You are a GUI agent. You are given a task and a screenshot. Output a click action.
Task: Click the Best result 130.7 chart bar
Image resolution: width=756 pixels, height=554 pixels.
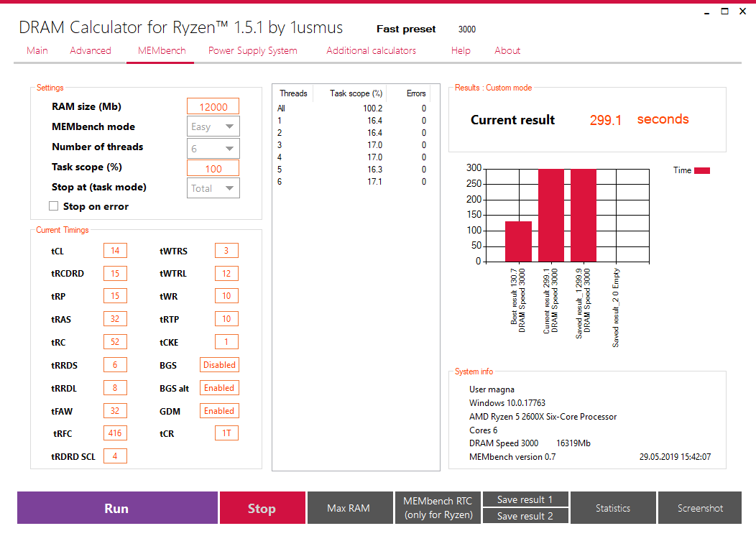tap(519, 241)
